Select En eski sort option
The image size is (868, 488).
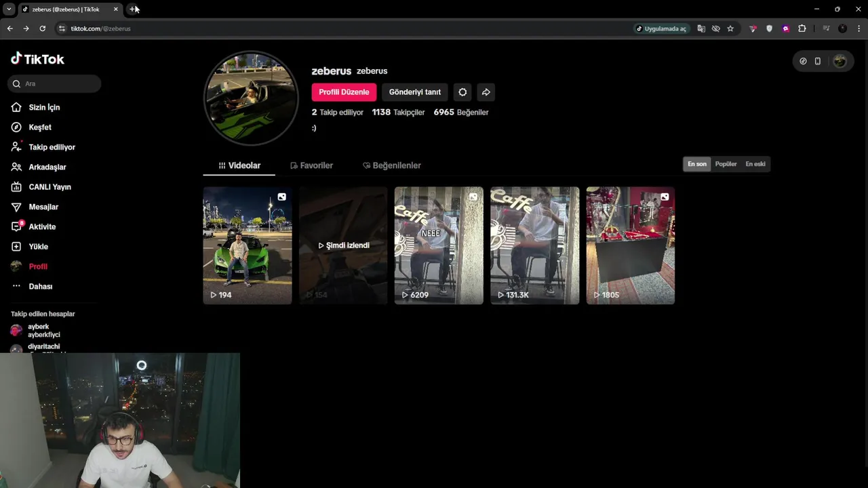pos(755,164)
